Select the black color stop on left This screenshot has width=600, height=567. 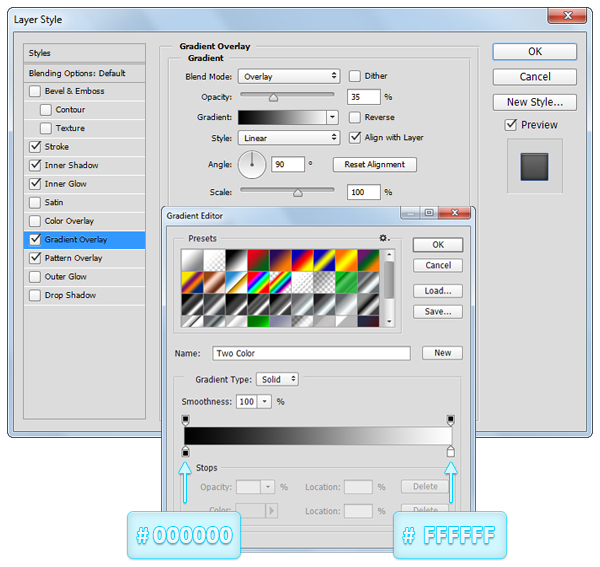[185, 453]
